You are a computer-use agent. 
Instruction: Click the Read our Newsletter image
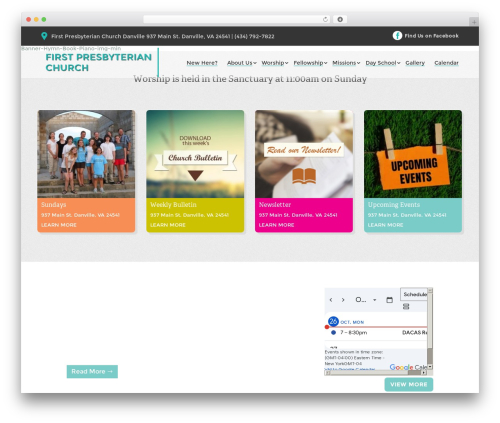(x=304, y=154)
